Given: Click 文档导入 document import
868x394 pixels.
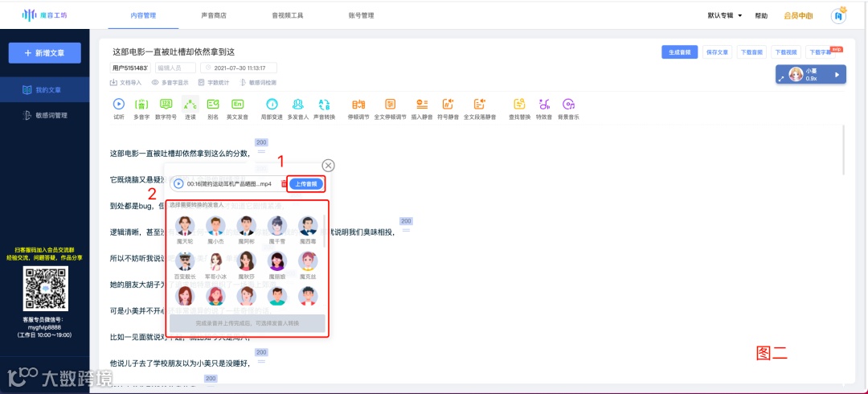Looking at the screenshot, I should [x=126, y=83].
